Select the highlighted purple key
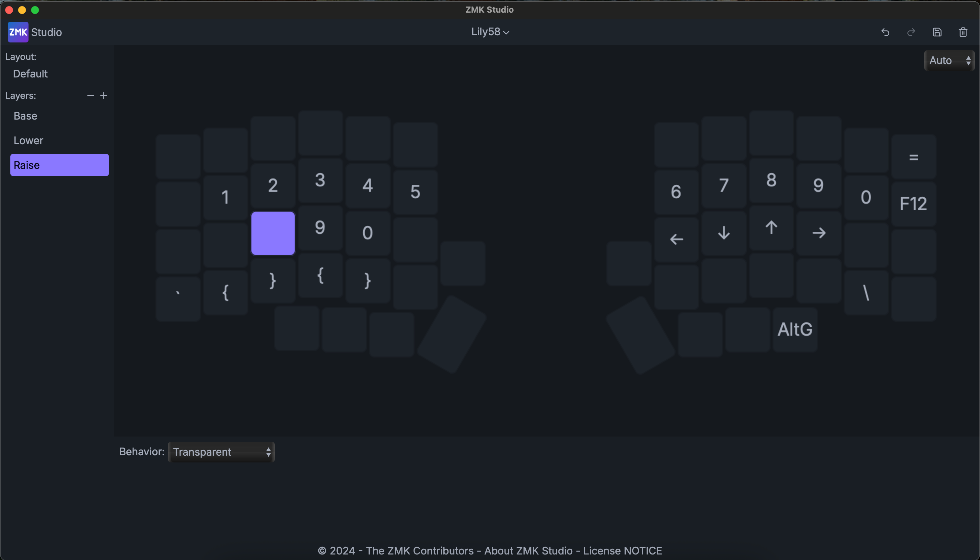 tap(273, 233)
